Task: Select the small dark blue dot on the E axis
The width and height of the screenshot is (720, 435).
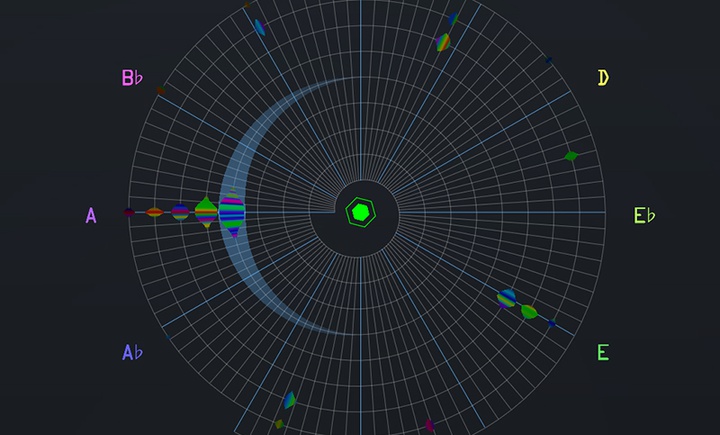Action: tap(551, 324)
